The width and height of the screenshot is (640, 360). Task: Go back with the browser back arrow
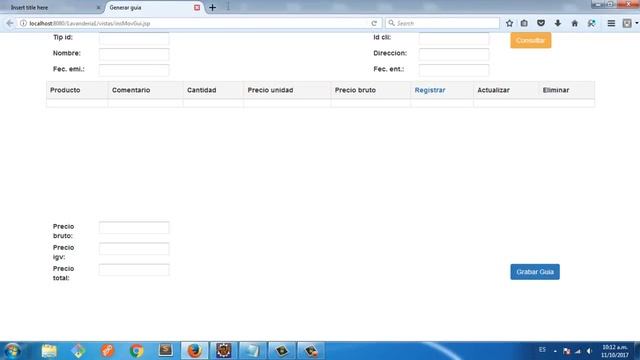[10, 23]
